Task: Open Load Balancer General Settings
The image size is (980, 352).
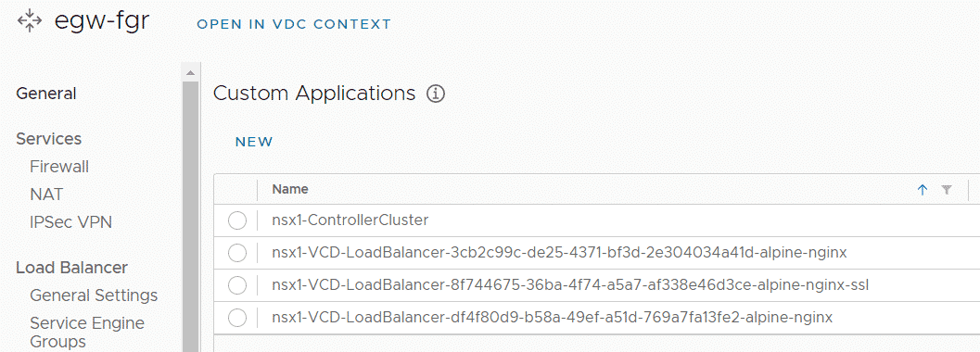Action: click(94, 295)
